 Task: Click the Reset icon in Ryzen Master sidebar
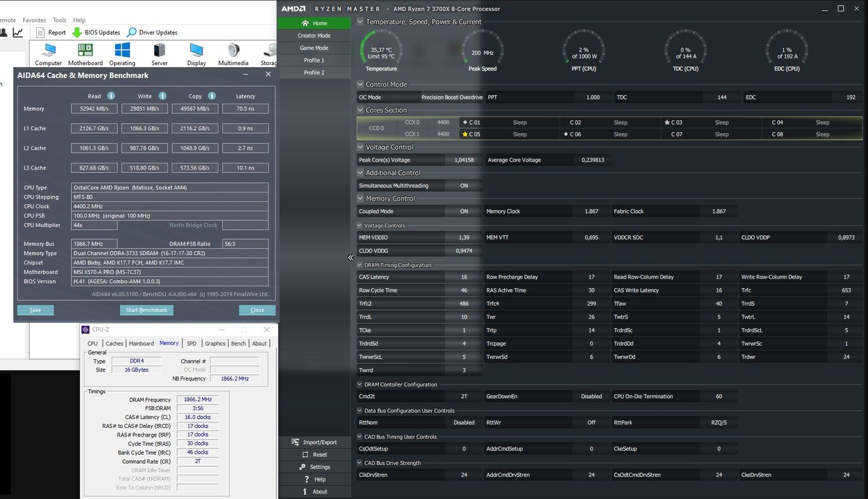[305, 454]
